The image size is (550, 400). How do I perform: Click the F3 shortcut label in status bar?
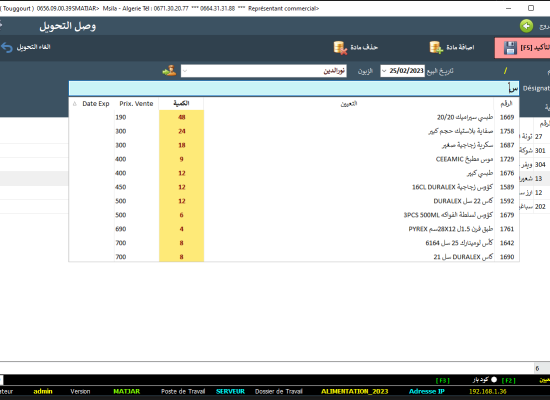tap(442, 380)
